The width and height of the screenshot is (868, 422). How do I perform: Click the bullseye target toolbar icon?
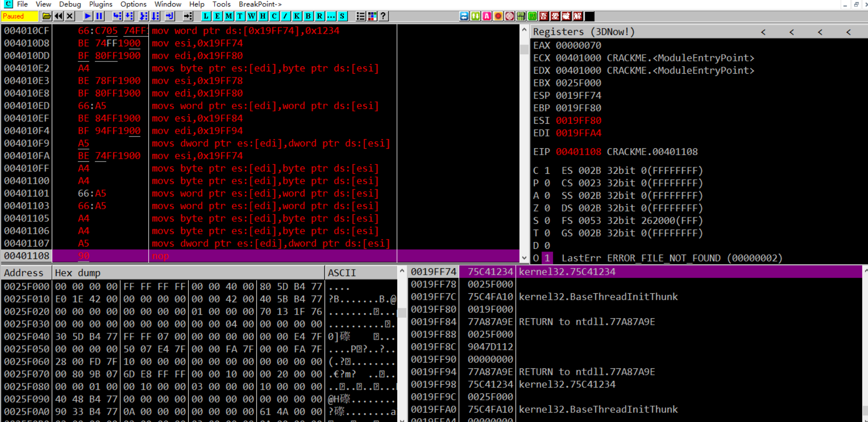(509, 16)
